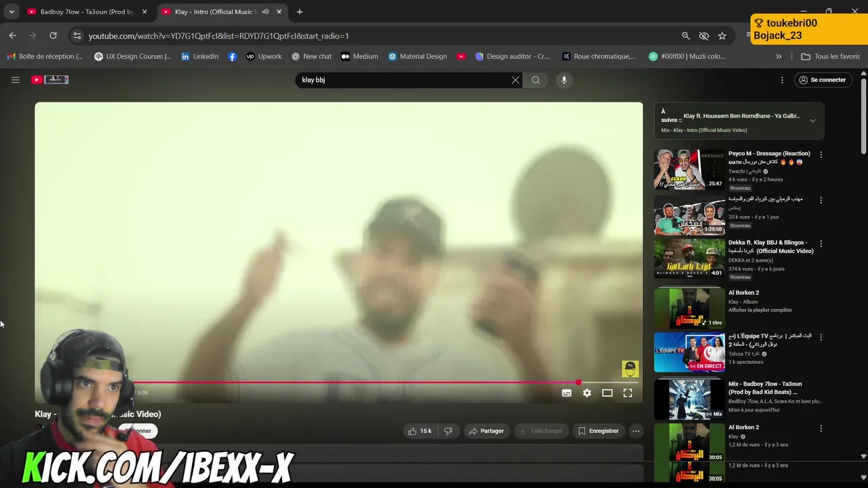Open options for Al Borken 2 30:05 video
Viewport: 868px width, 488px height.
point(821,428)
